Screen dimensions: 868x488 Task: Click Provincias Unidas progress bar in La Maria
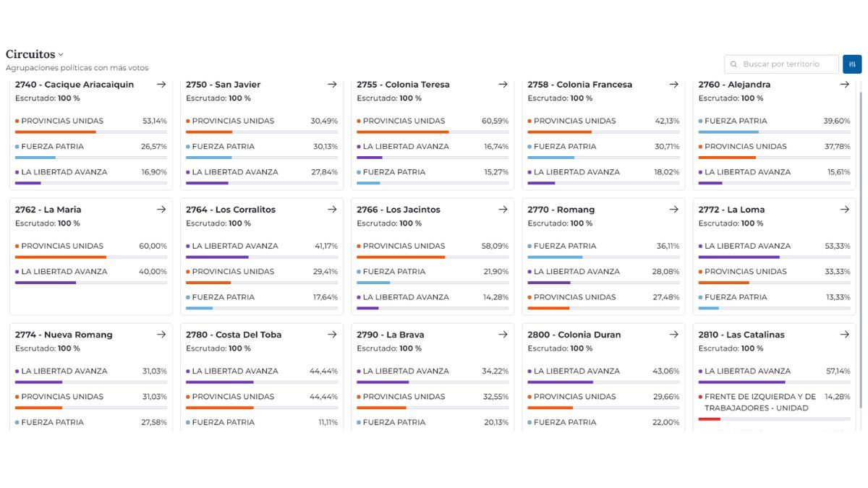tap(90, 257)
